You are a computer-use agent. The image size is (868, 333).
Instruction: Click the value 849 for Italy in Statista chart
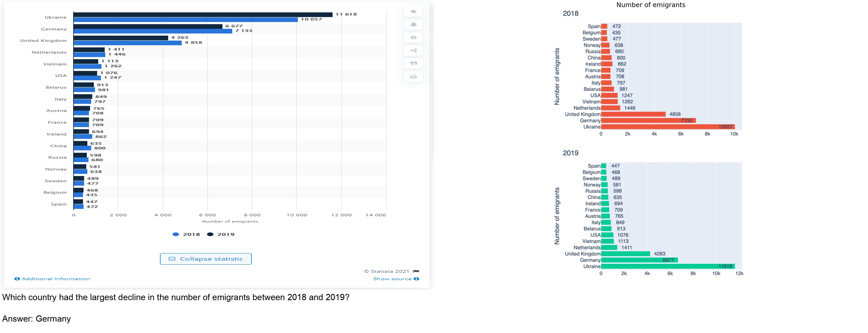click(x=101, y=97)
